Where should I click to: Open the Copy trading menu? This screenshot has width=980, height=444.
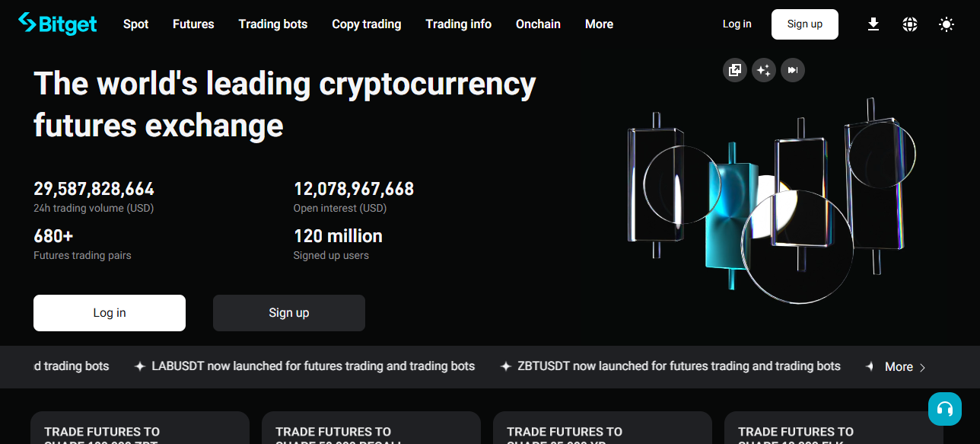click(367, 24)
